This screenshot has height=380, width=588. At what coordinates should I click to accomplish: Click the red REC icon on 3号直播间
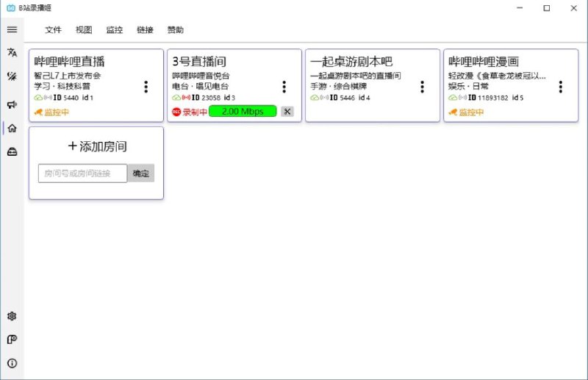176,112
